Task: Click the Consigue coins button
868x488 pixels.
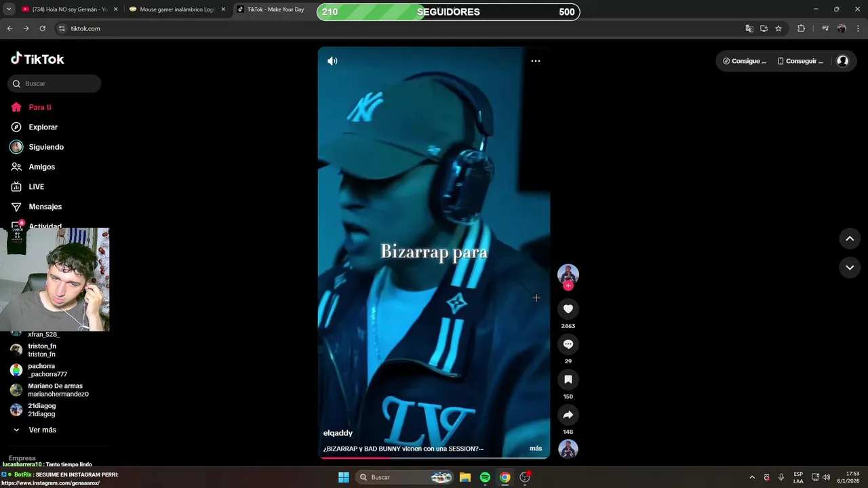Action: (x=745, y=61)
